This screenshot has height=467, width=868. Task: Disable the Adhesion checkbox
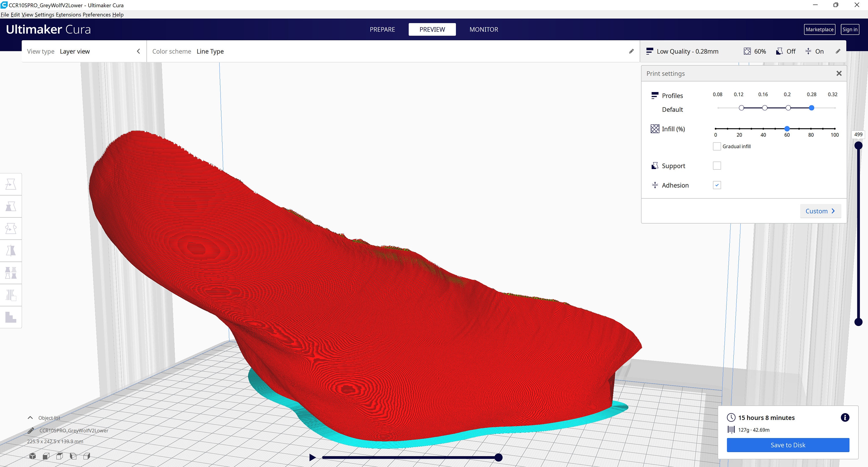[x=717, y=185]
